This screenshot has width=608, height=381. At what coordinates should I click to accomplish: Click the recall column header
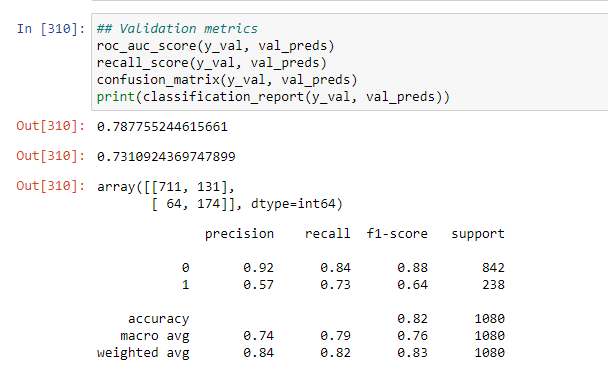click(327, 234)
